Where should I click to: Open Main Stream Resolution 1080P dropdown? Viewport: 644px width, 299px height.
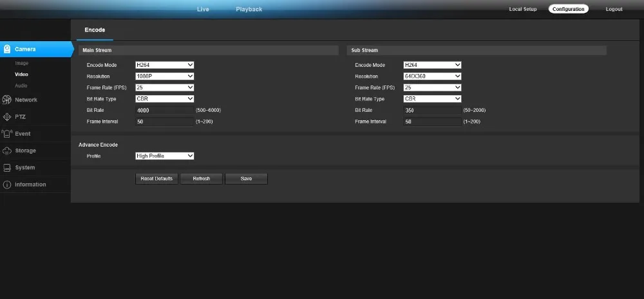pyautogui.click(x=165, y=77)
